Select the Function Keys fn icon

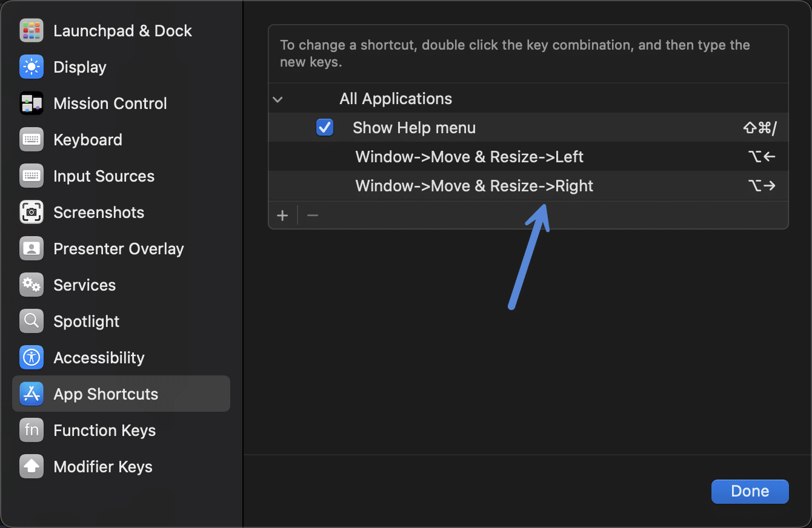(x=31, y=430)
